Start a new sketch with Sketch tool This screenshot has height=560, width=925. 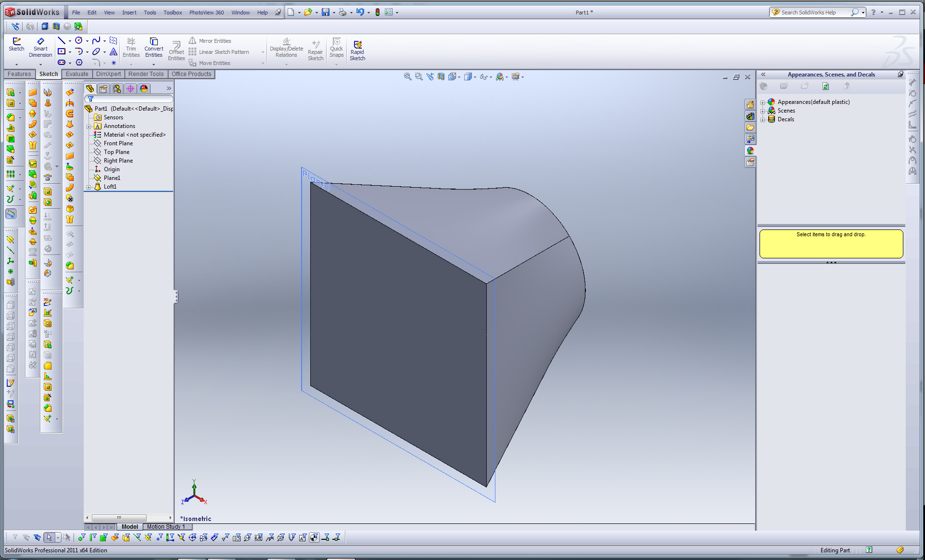[x=16, y=44]
